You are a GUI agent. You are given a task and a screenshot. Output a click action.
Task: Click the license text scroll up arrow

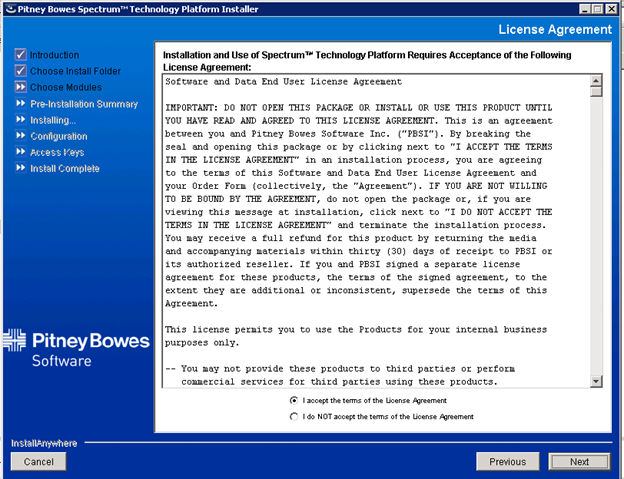(596, 80)
